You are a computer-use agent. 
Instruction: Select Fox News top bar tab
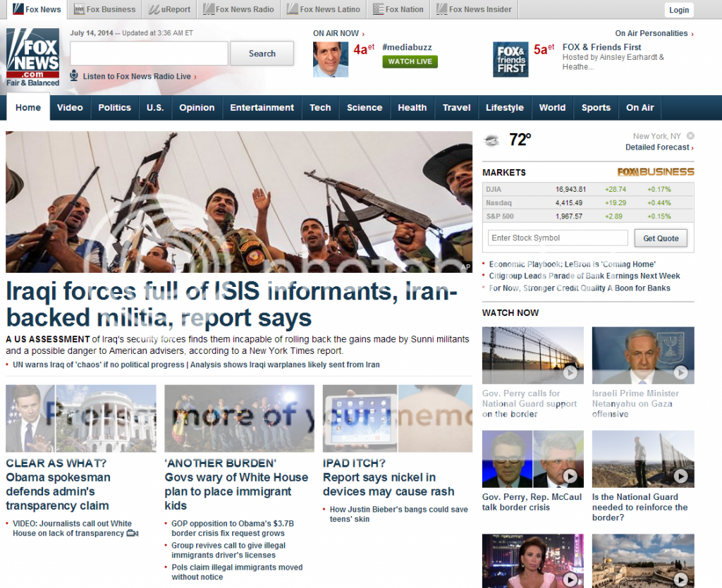(x=37, y=9)
